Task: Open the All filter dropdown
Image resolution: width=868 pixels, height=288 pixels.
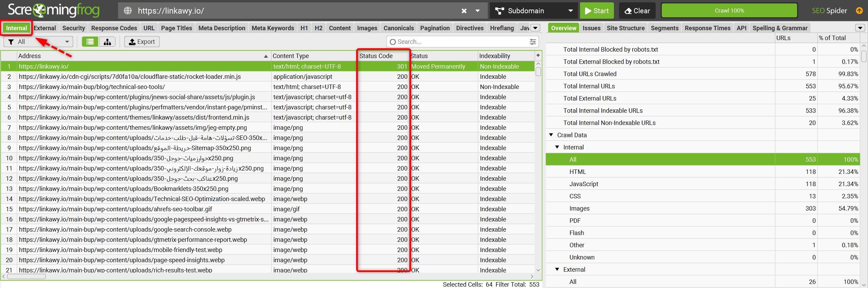Action: (x=39, y=42)
